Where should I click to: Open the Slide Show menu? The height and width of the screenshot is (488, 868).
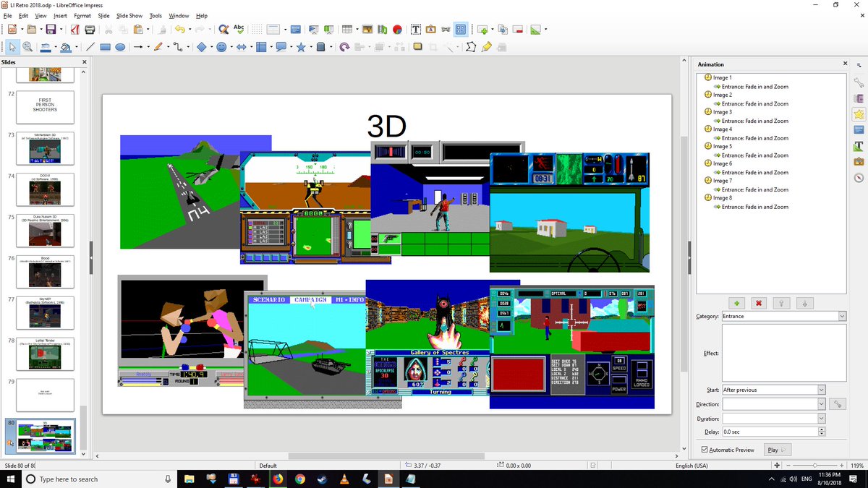click(130, 15)
